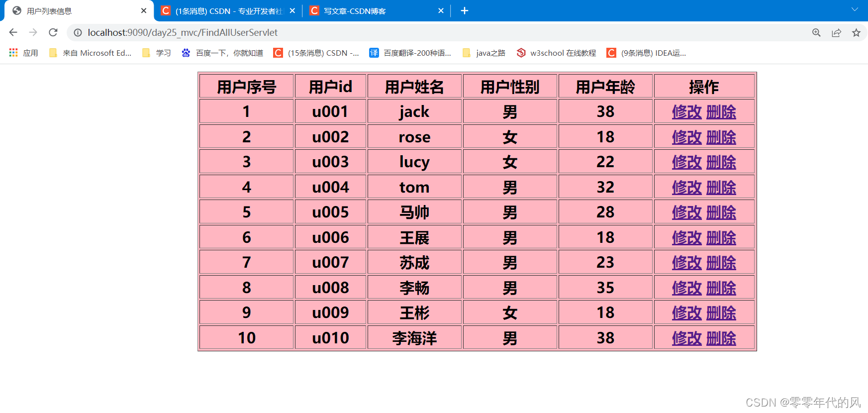Close the 用户列表信息 tab
The image size is (868, 413).
(144, 10)
